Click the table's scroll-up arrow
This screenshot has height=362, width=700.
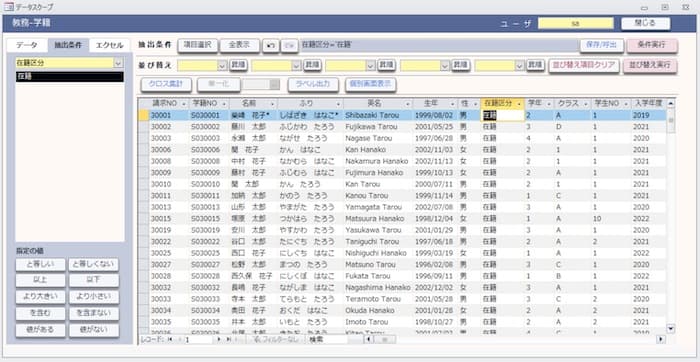pos(671,103)
